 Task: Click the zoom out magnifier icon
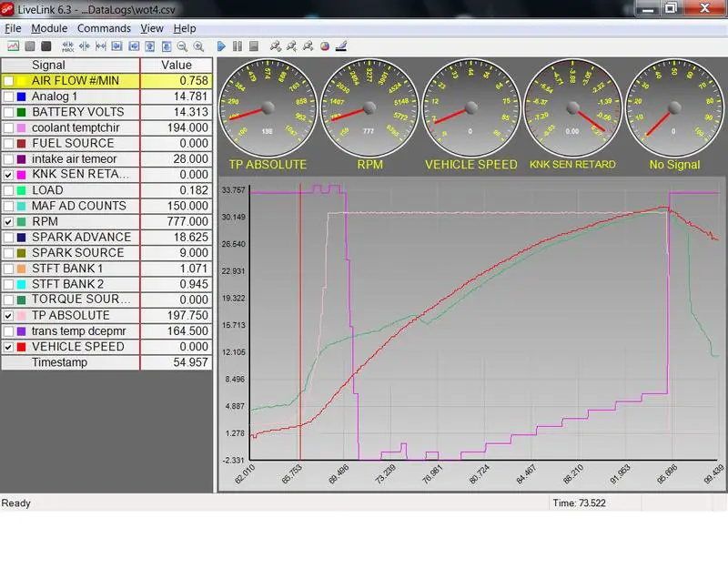point(183,46)
